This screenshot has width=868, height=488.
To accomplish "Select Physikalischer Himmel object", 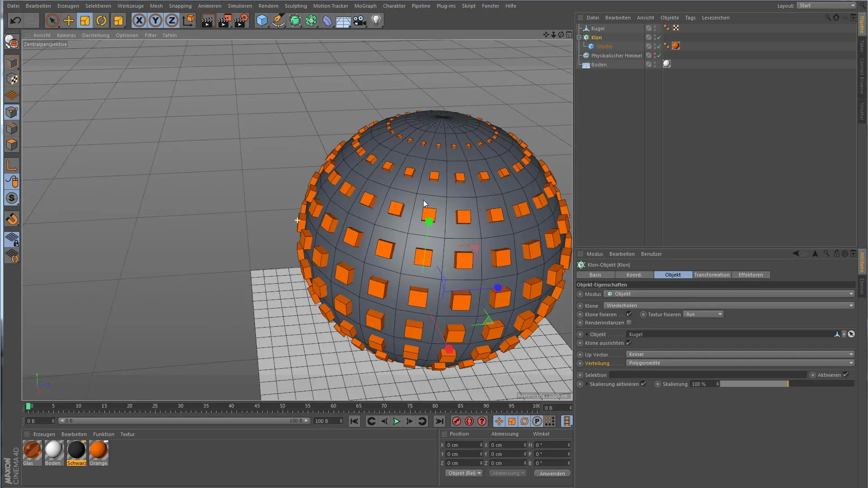I will pos(616,56).
